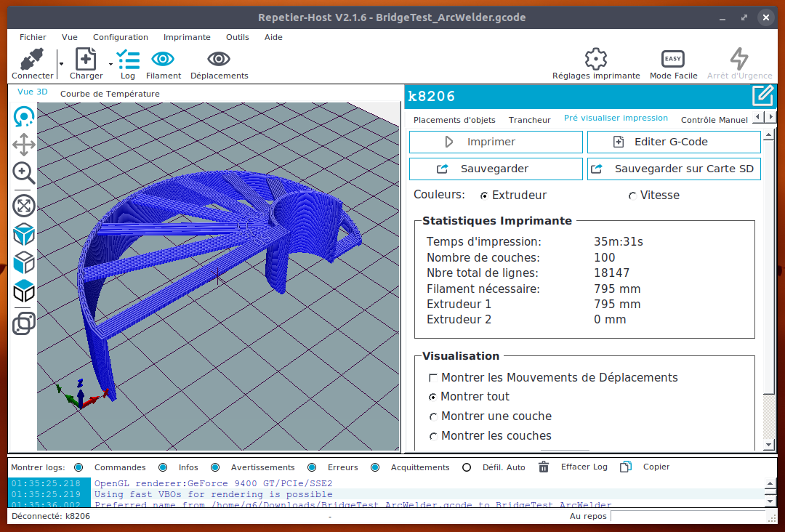The height and width of the screenshot is (532, 785).
Task: Open the Placements d'objets tab
Action: pyautogui.click(x=454, y=120)
